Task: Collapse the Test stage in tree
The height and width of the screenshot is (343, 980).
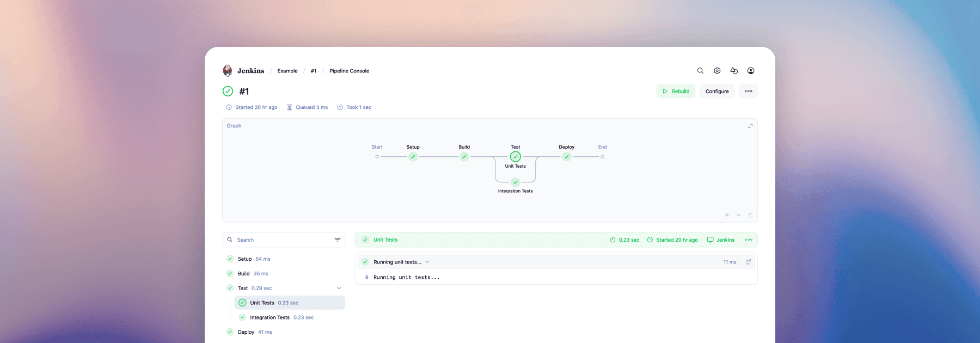Action: pyautogui.click(x=339, y=288)
